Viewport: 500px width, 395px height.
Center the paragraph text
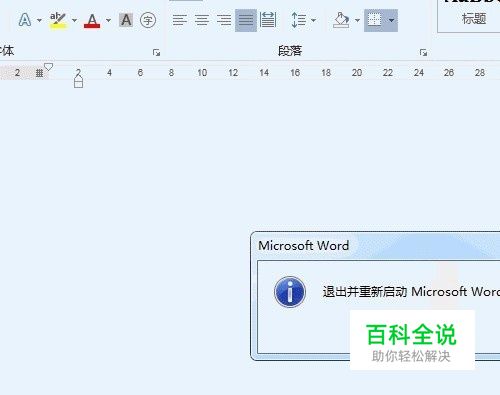coord(202,20)
